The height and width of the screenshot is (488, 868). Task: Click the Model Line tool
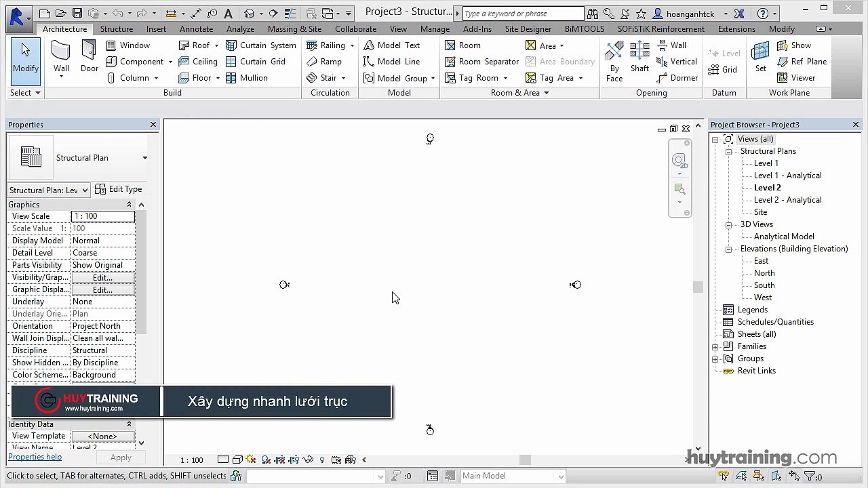pyautogui.click(x=391, y=62)
